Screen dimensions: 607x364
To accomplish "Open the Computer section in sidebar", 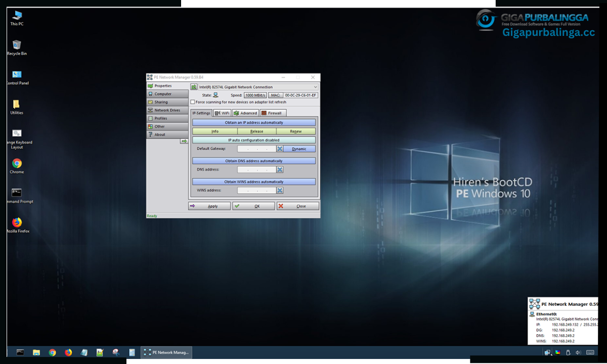I will [x=167, y=94].
